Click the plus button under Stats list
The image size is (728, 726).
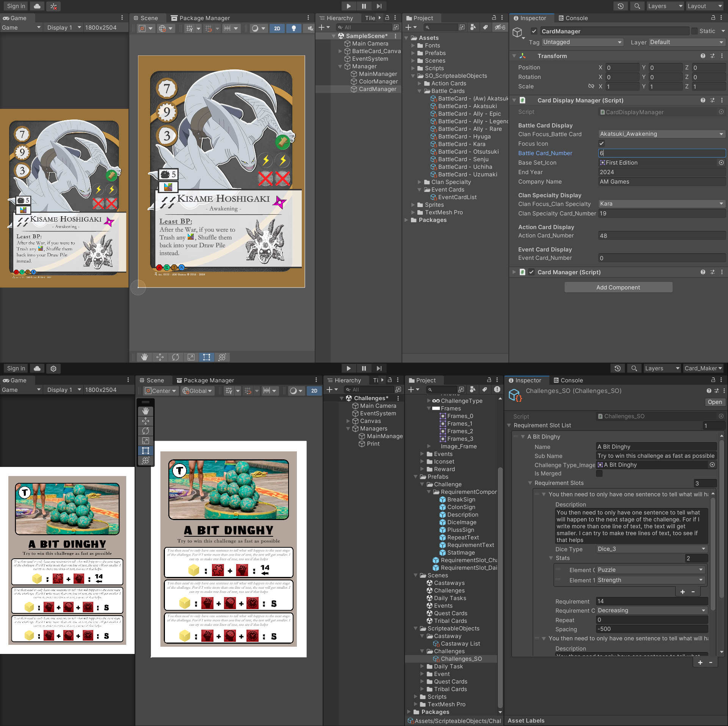682,592
